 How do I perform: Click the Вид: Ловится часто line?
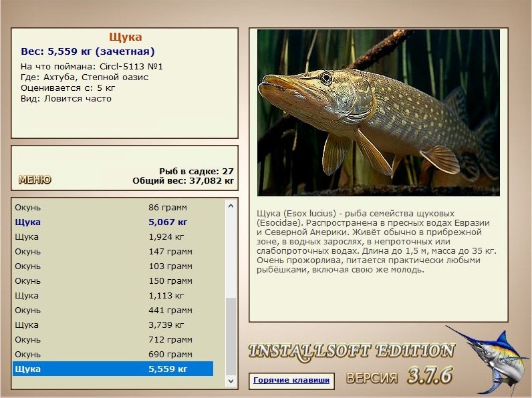tap(65, 99)
